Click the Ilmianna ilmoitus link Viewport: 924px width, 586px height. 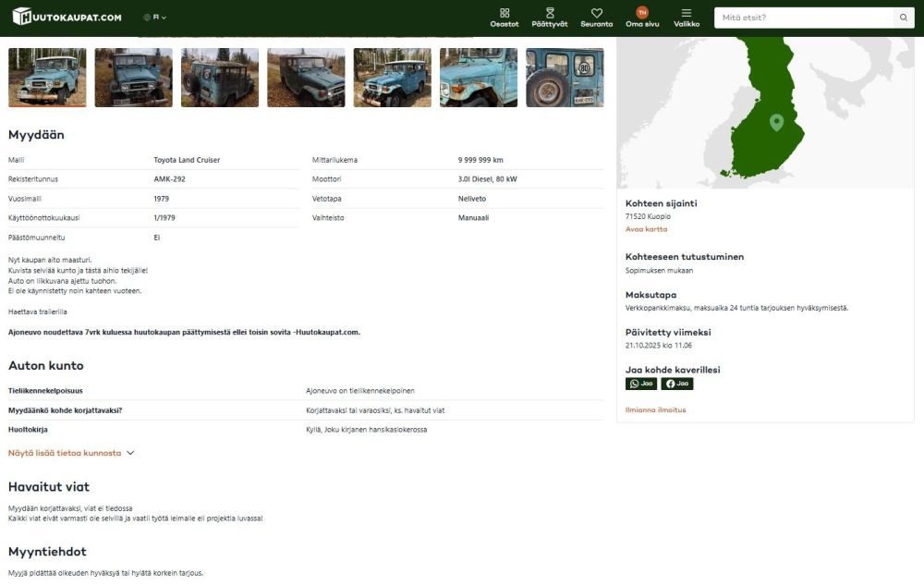(x=655, y=409)
